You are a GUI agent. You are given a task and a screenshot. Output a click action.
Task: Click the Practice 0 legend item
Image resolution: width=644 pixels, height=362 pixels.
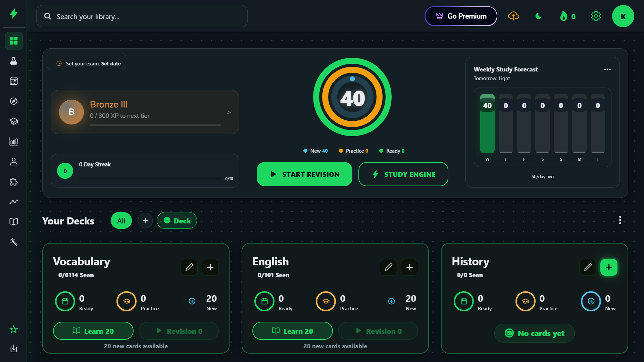tap(353, 151)
